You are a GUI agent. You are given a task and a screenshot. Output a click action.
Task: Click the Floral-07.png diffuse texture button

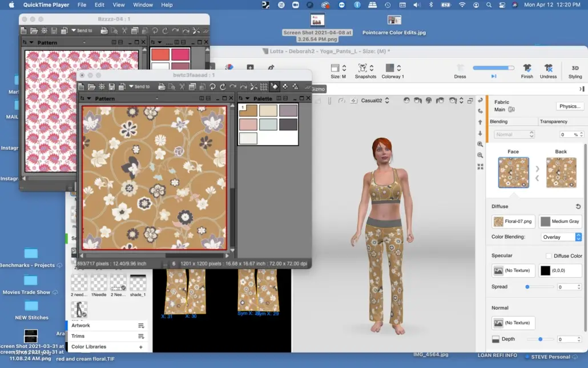point(514,221)
